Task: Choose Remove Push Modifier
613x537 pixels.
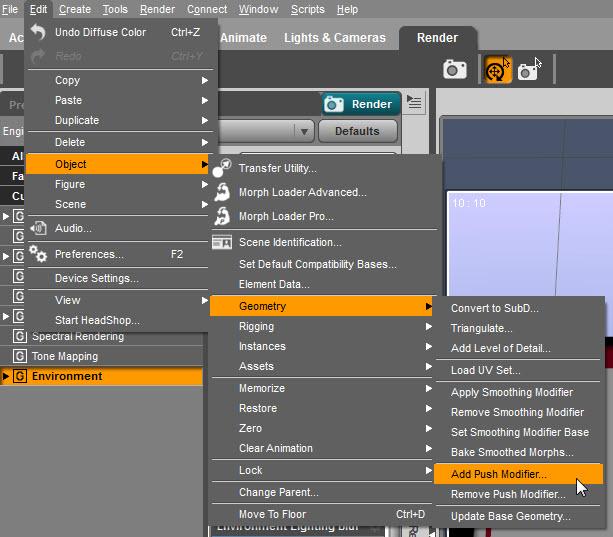Action: [518, 494]
